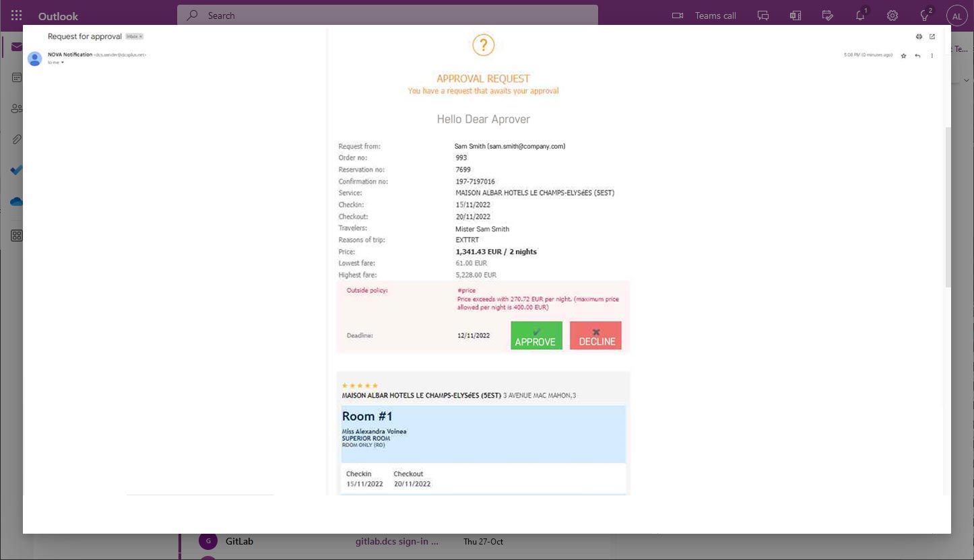Image resolution: width=974 pixels, height=560 pixels.
Task: Open the AL account profile menu
Action: (956, 15)
